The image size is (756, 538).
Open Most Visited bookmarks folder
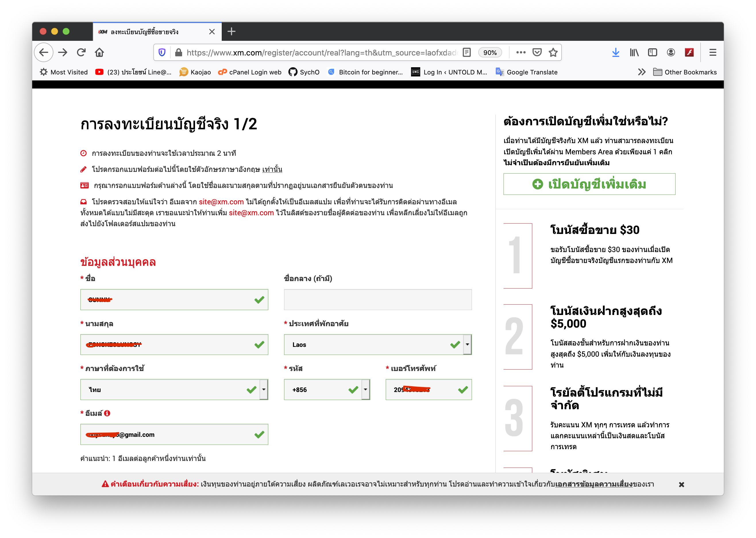(63, 72)
